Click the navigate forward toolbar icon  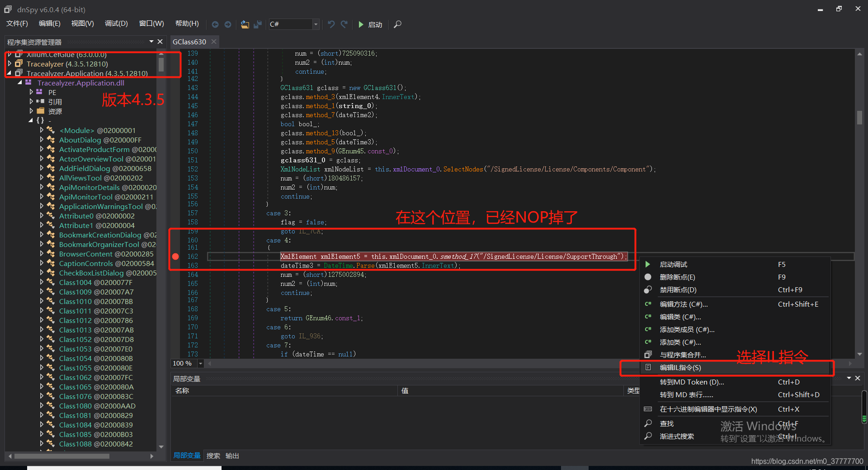coord(228,24)
